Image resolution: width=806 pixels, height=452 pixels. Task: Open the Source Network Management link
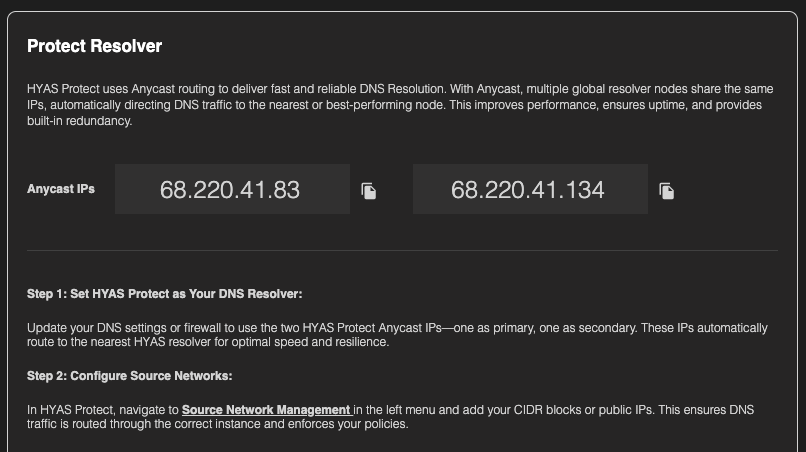[x=266, y=409]
